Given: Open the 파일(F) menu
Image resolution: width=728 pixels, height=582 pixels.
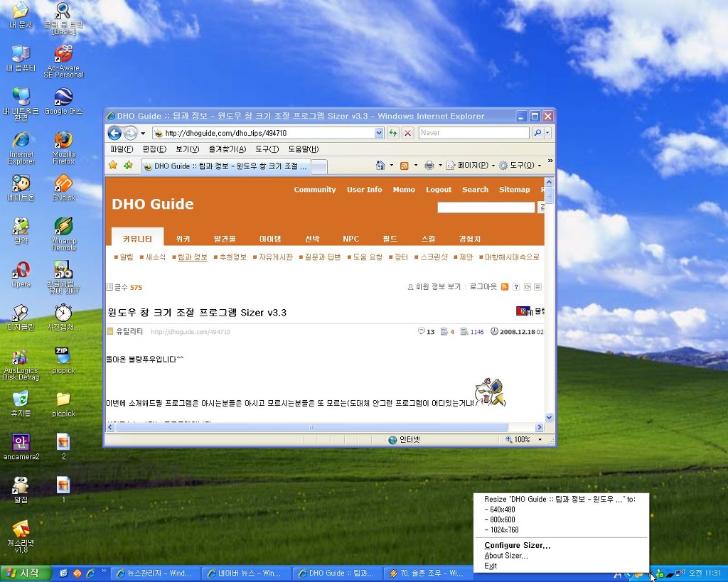Looking at the screenshot, I should tap(122, 149).
